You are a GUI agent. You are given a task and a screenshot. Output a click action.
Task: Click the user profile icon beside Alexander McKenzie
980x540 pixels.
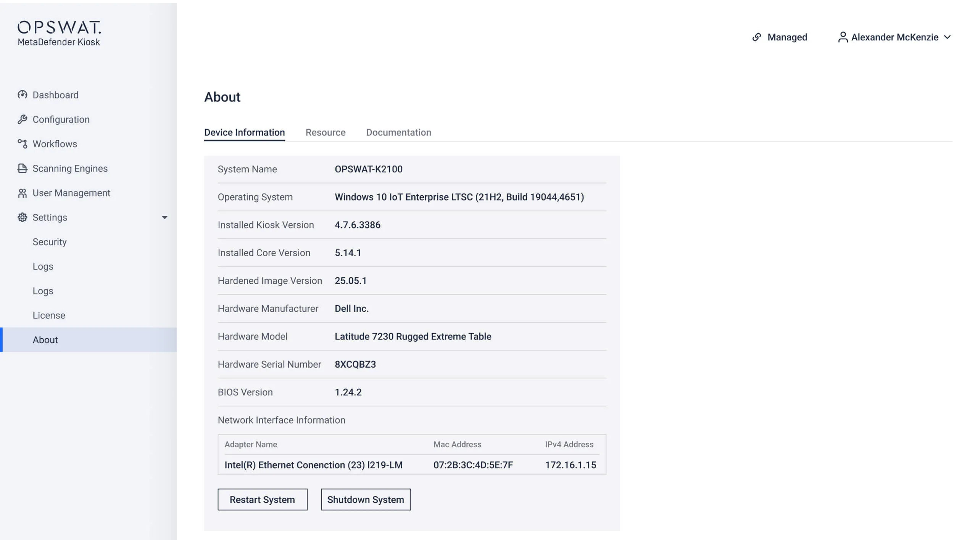[843, 37]
